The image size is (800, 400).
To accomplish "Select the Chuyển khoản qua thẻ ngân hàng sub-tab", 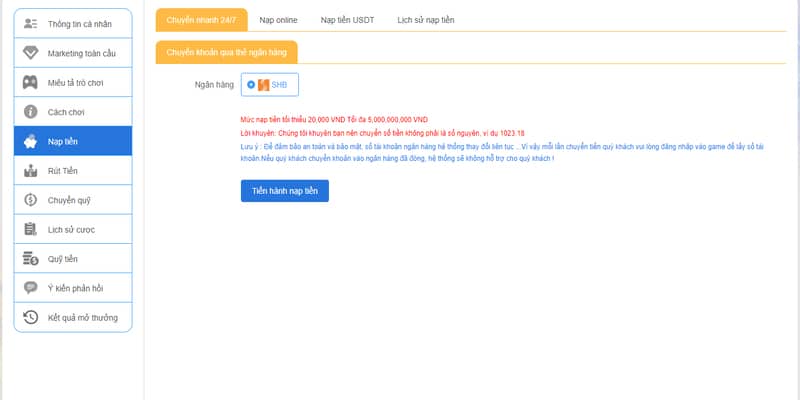I will (226, 52).
